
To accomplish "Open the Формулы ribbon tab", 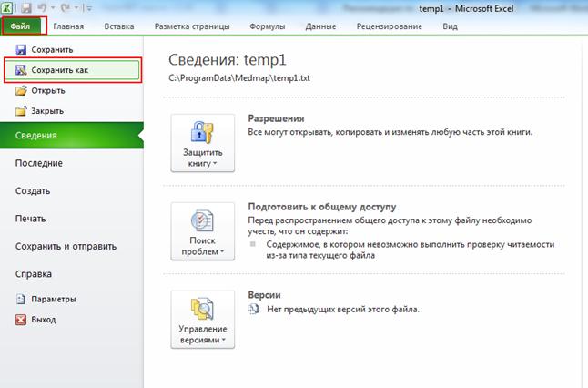I will [268, 27].
